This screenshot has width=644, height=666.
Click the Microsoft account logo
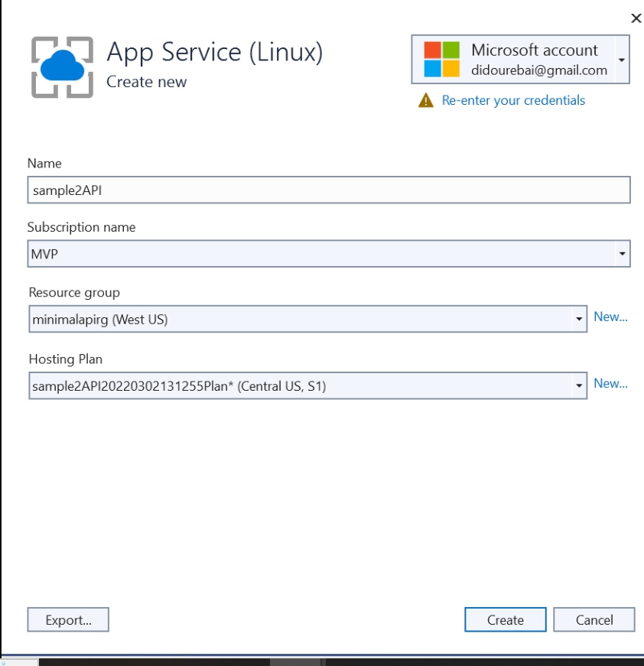pyautogui.click(x=442, y=59)
